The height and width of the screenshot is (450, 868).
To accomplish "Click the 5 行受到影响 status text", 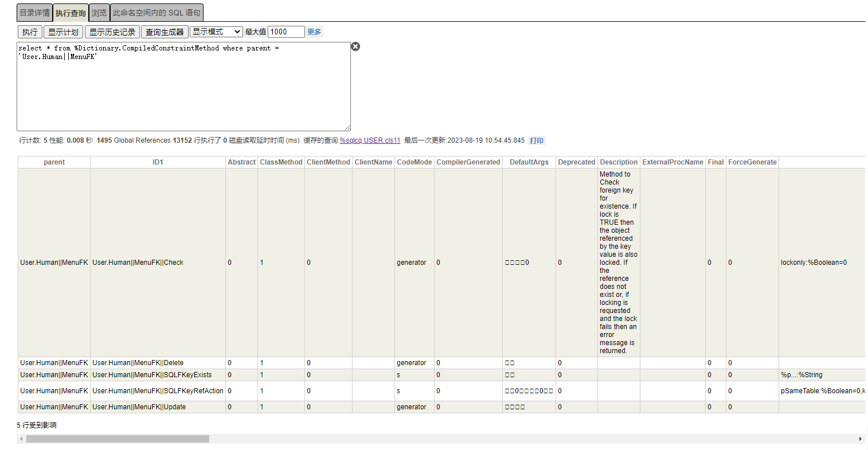I will pyautogui.click(x=37, y=425).
